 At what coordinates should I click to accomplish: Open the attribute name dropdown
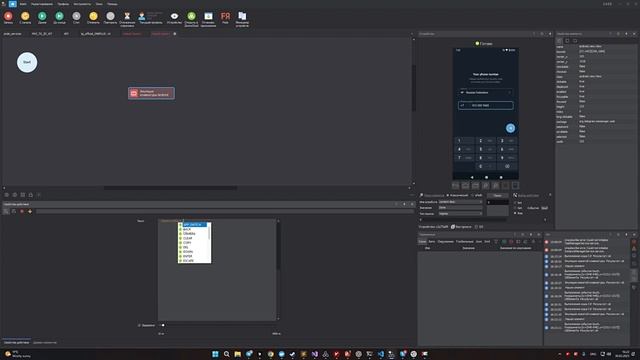[x=460, y=202]
